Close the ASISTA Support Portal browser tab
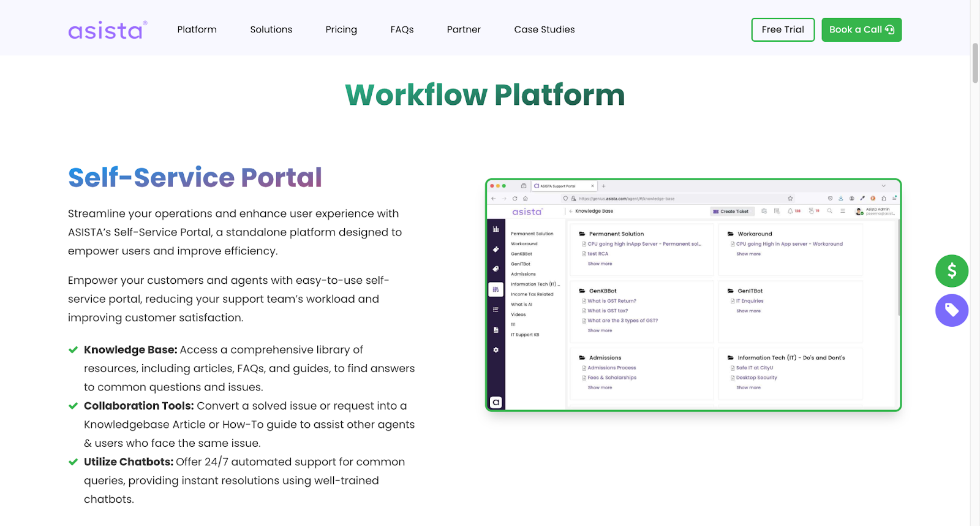The height and width of the screenshot is (526, 980). pos(592,186)
